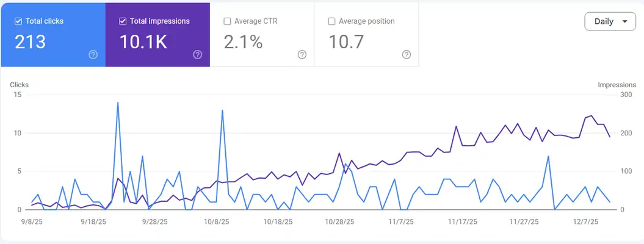
Task: Click the tallest blue clicks spike after 9/18/25
Action: click(x=117, y=103)
